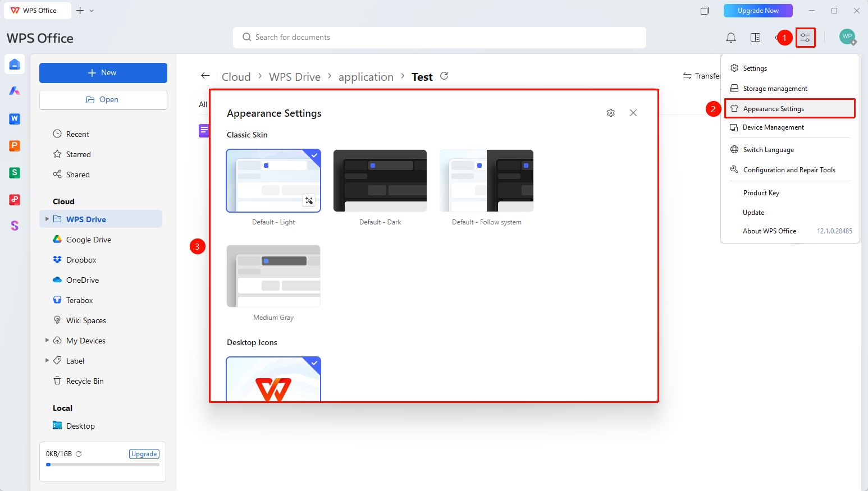Screen dimensions: 868x491
Task: Click the Open file button
Action: tap(103, 100)
